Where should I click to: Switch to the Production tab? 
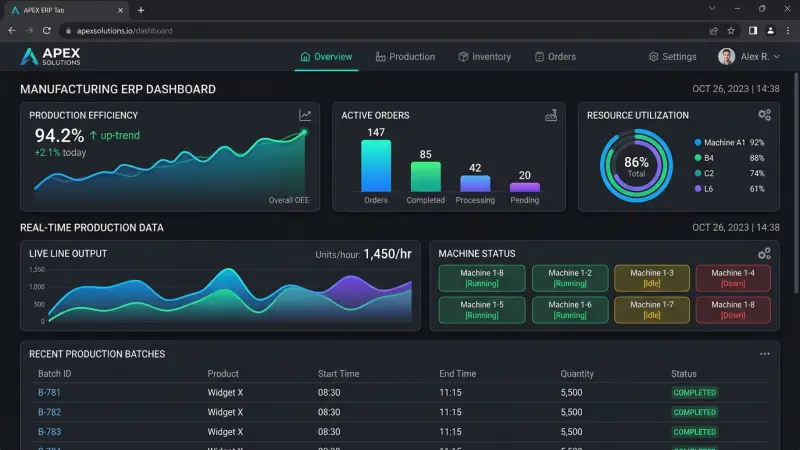point(405,57)
